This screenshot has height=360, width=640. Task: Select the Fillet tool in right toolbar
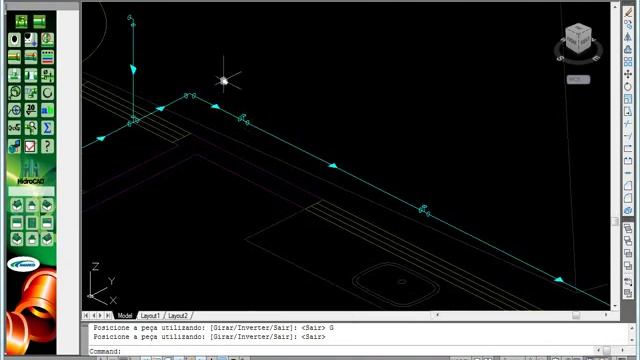click(x=628, y=198)
